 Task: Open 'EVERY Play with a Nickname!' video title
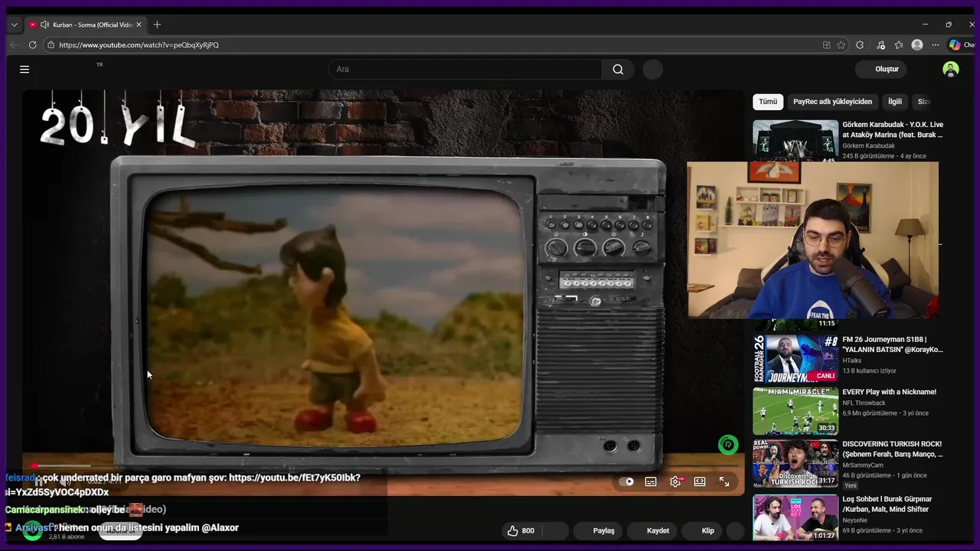coord(889,392)
